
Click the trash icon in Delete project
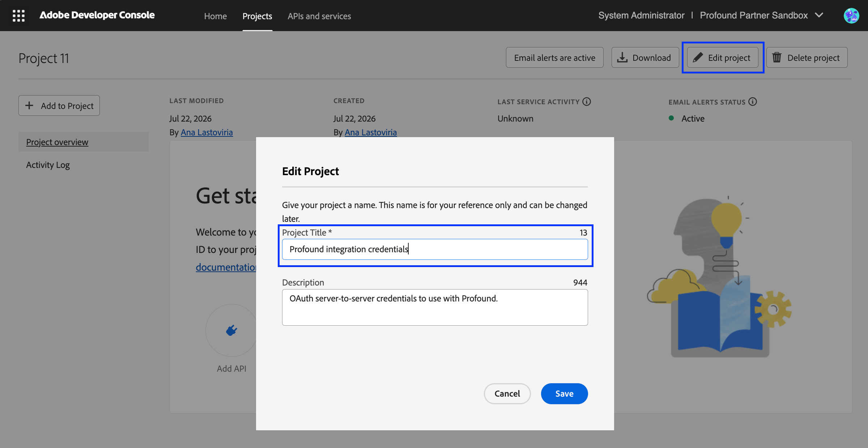pos(777,58)
